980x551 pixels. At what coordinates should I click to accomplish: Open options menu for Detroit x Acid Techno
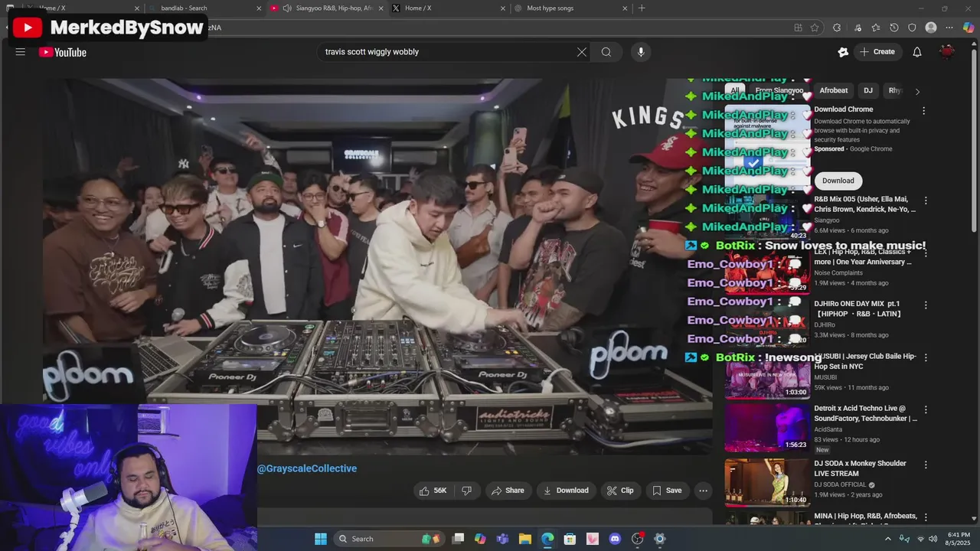coord(926,409)
